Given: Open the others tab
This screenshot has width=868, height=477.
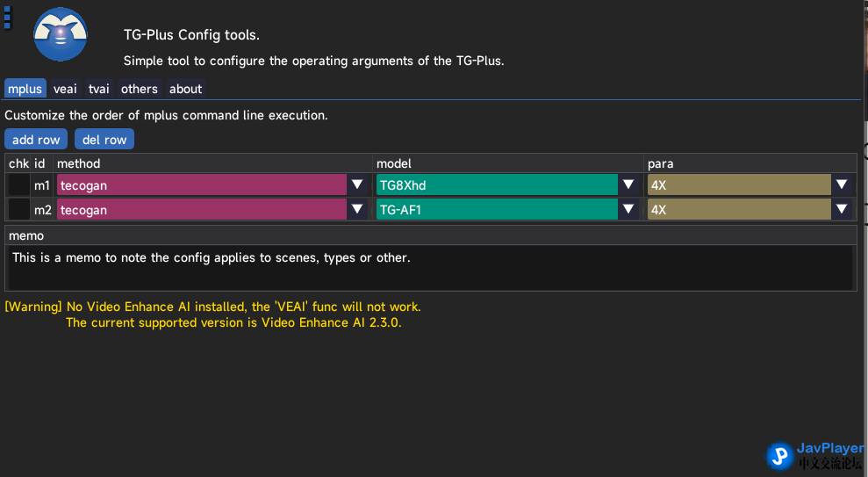Looking at the screenshot, I should 140,89.
